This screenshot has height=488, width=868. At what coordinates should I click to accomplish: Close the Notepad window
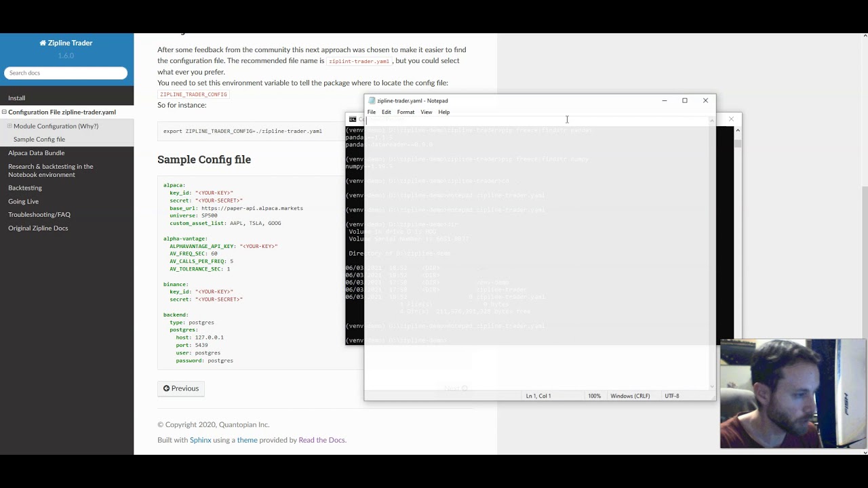tap(705, 100)
